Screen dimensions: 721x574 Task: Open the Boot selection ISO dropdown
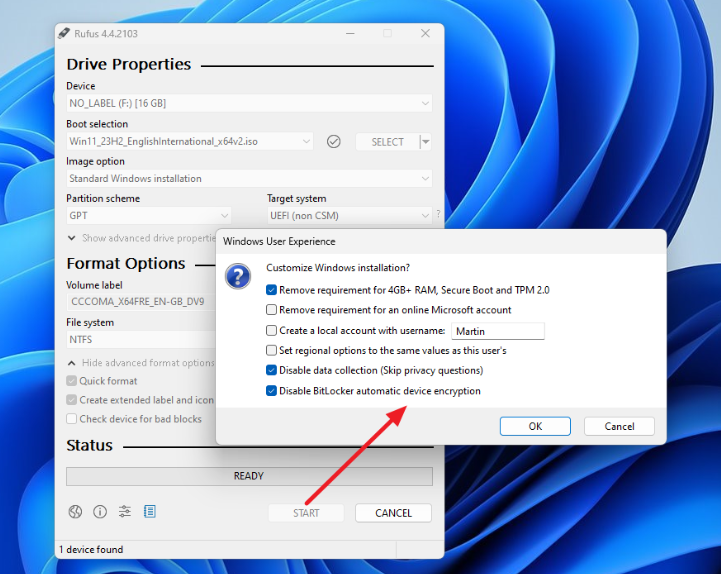tap(189, 142)
